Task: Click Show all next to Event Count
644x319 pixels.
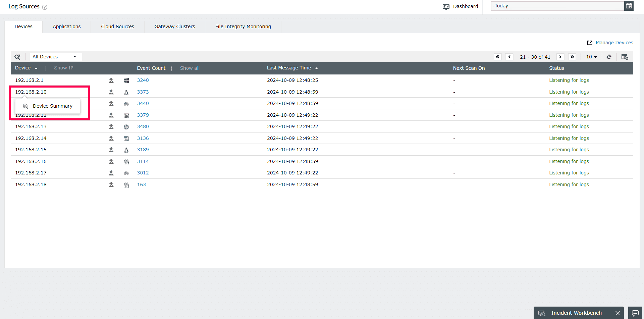Action: point(190,68)
